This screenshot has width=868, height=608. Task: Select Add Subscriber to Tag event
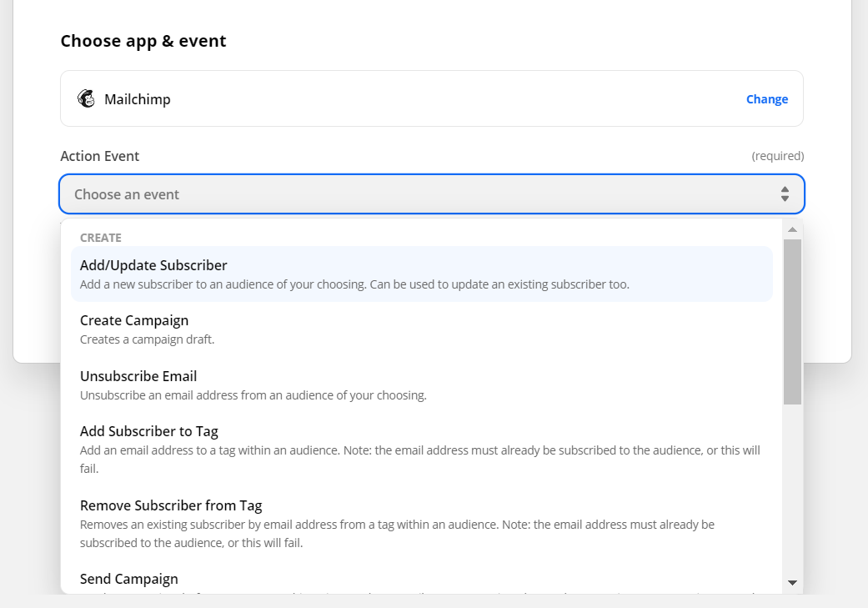pos(421,450)
